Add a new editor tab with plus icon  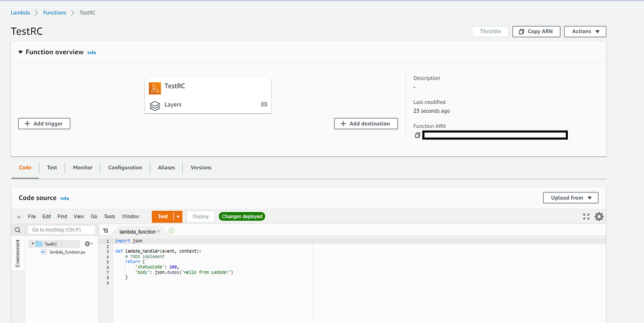[x=172, y=231]
